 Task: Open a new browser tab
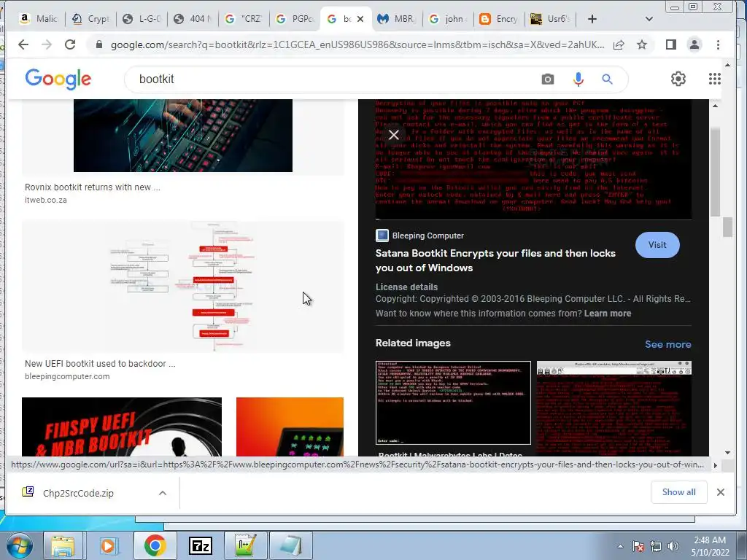click(x=592, y=19)
